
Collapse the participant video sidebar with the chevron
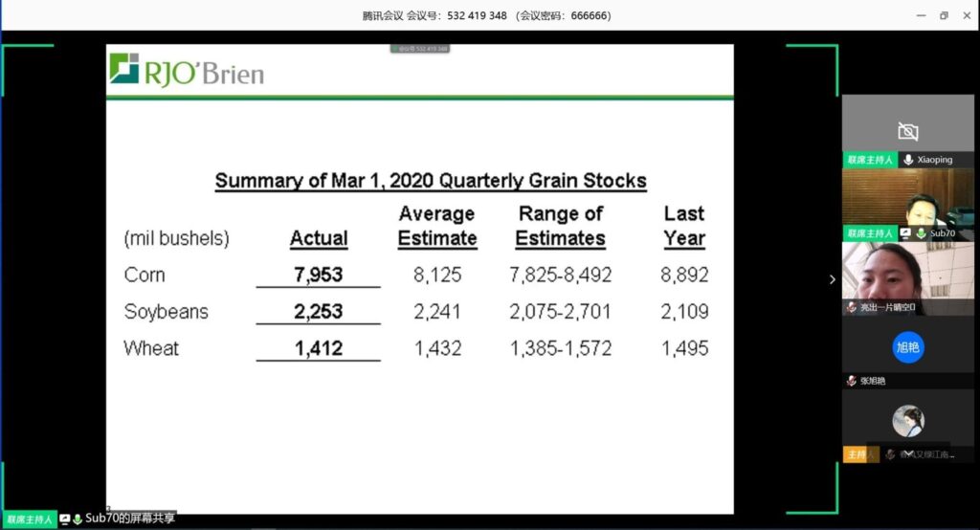pyautogui.click(x=832, y=279)
